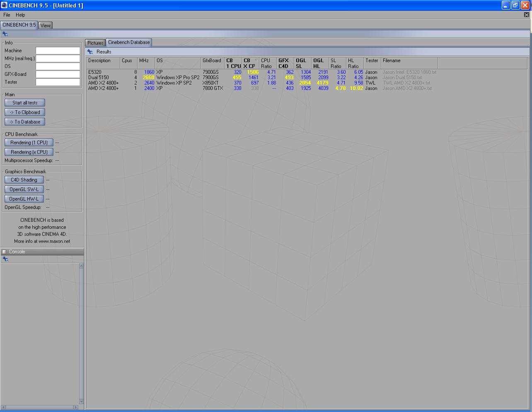Select the Cinebench Database tab
This screenshot has height=412, width=532.
coord(129,42)
